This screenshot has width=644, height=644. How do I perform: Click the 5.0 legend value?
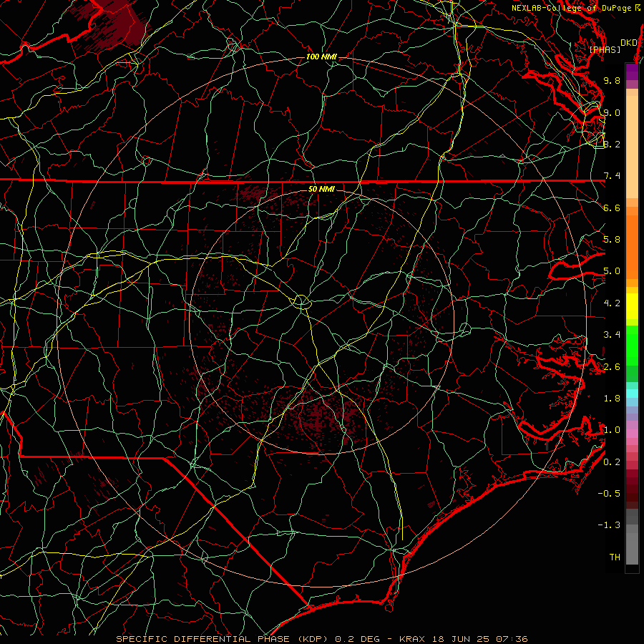coord(612,271)
